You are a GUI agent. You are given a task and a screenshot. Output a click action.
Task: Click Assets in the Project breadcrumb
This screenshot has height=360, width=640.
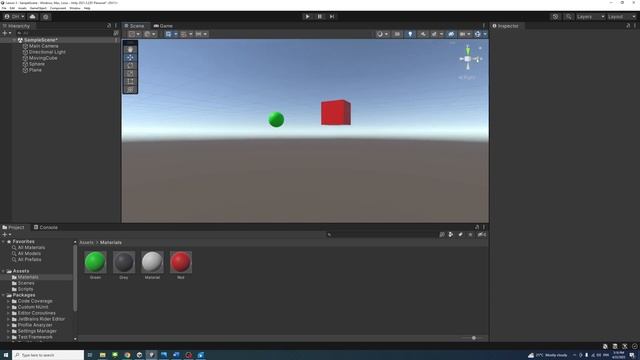pyautogui.click(x=86, y=242)
